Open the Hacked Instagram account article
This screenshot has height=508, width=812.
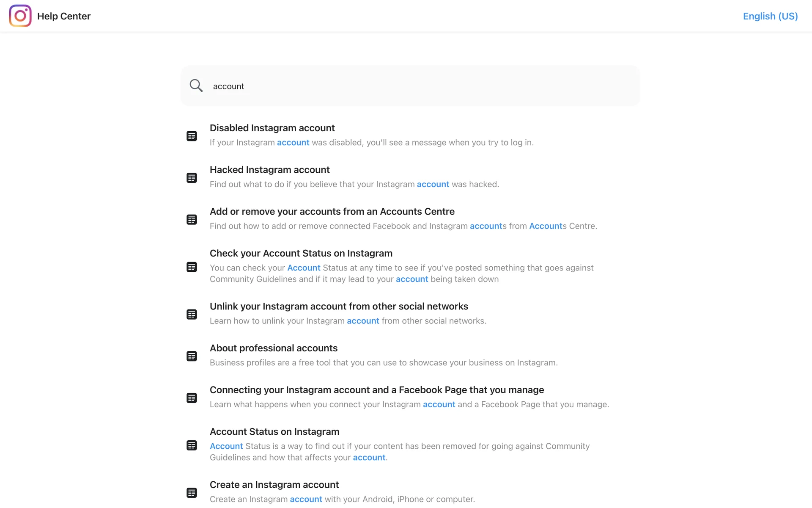(x=269, y=170)
